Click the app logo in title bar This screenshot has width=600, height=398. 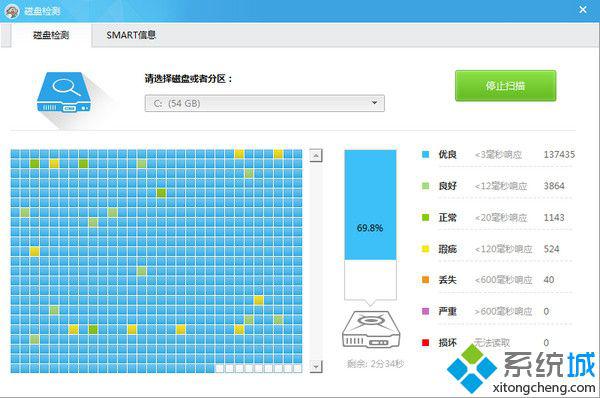(12, 11)
